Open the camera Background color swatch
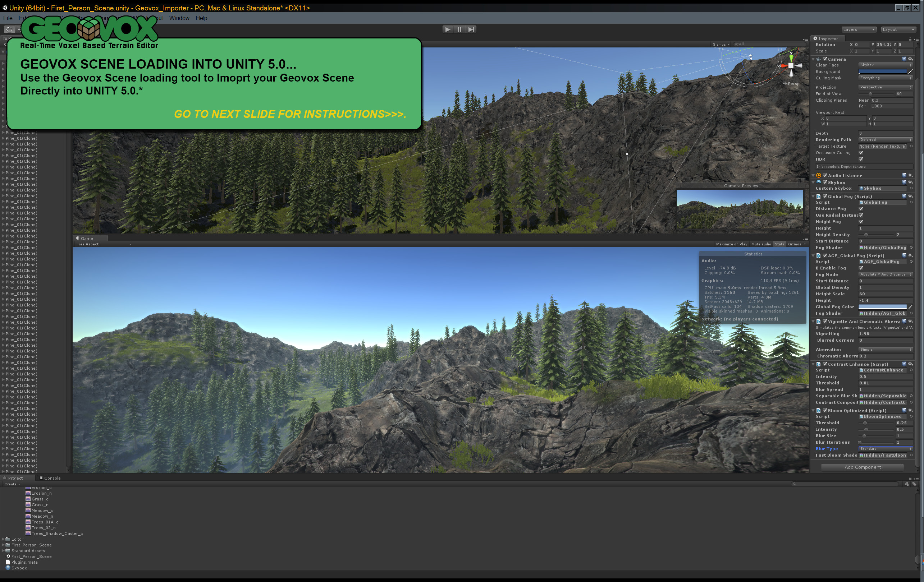Viewport: 924px width, 582px height. pyautogui.click(x=882, y=72)
